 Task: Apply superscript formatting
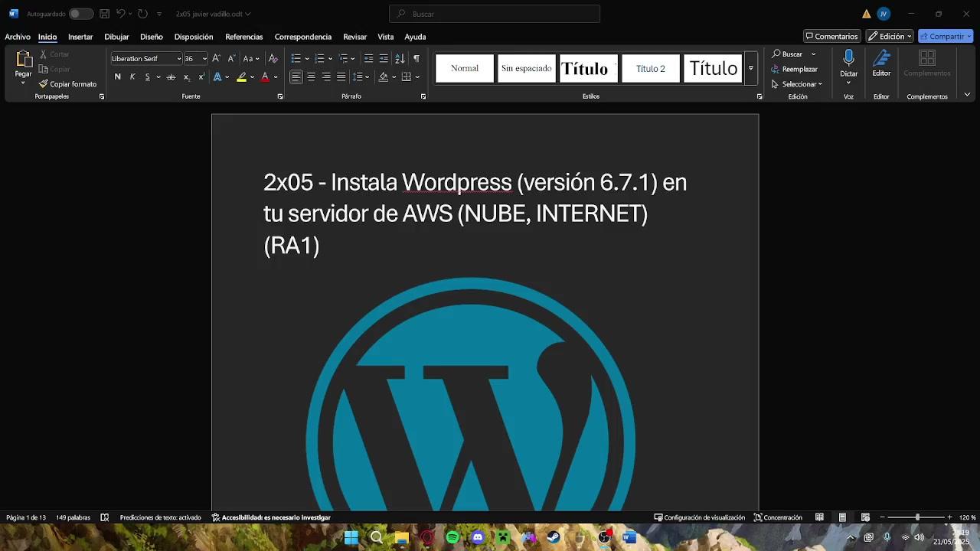[201, 77]
